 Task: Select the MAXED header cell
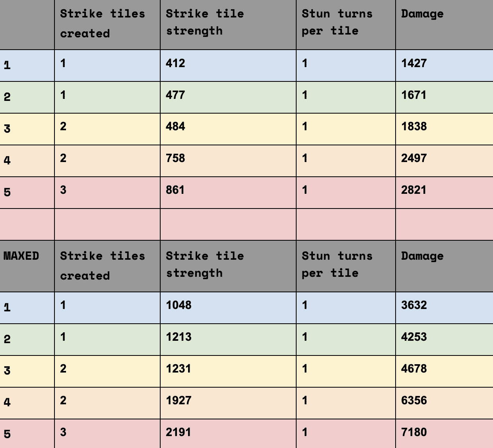pos(27,266)
